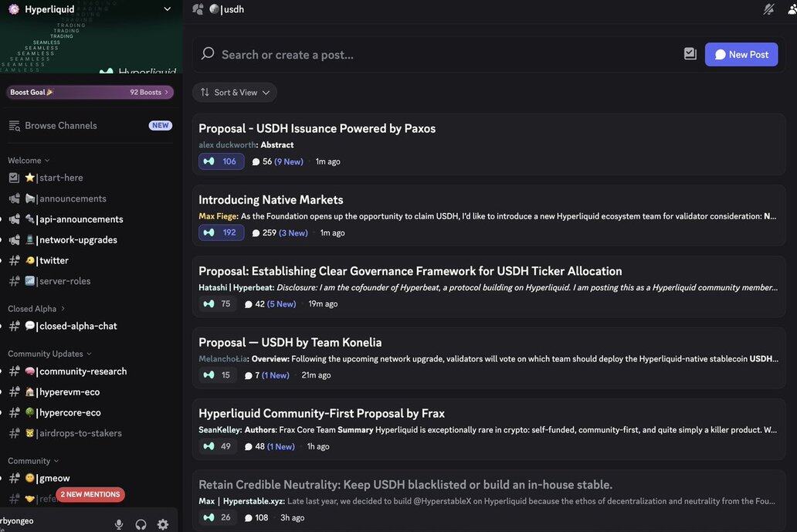This screenshot has width=797, height=532.
Task: Toggle the 26 reaction on Credible Neutrality post
Action: tap(217, 517)
